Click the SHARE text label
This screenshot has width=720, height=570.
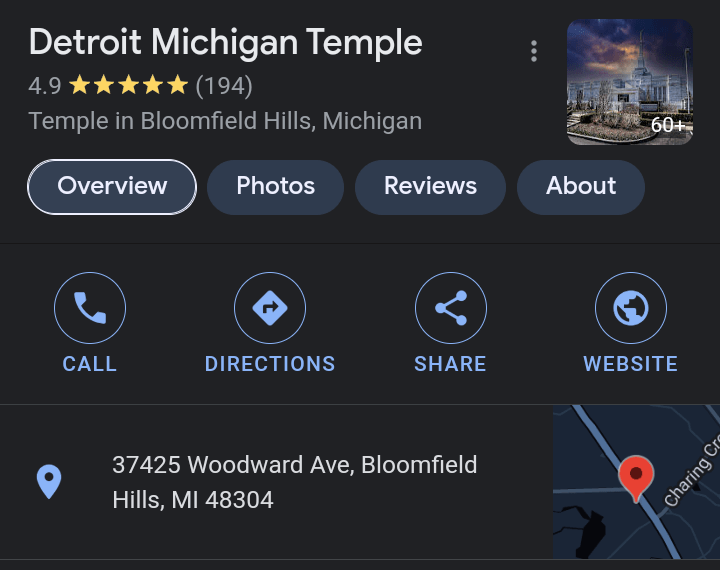click(x=450, y=364)
